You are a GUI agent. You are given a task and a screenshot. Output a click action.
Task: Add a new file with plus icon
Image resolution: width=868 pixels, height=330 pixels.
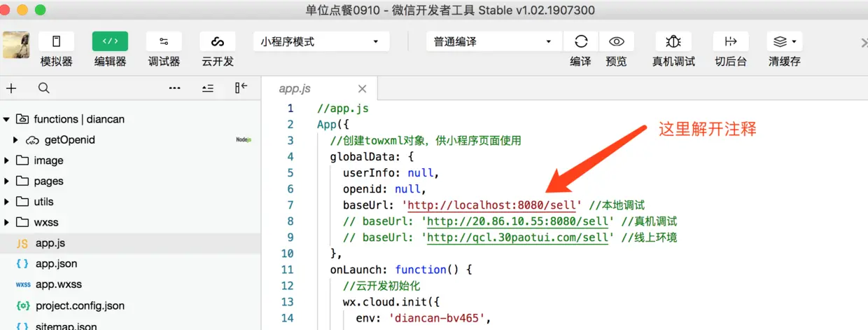click(x=11, y=88)
